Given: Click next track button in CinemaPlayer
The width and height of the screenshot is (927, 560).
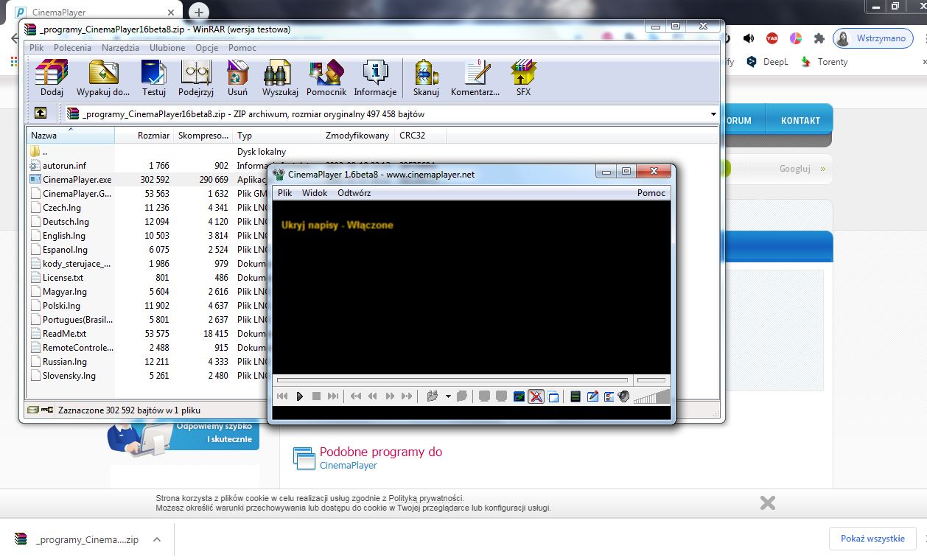Looking at the screenshot, I should pyautogui.click(x=333, y=396).
